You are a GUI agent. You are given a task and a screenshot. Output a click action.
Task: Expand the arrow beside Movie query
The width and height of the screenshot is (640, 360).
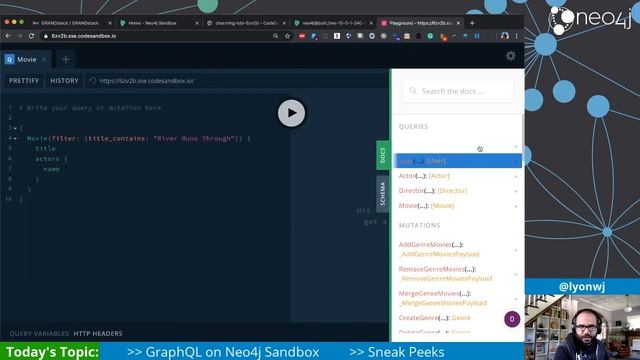coord(516,206)
